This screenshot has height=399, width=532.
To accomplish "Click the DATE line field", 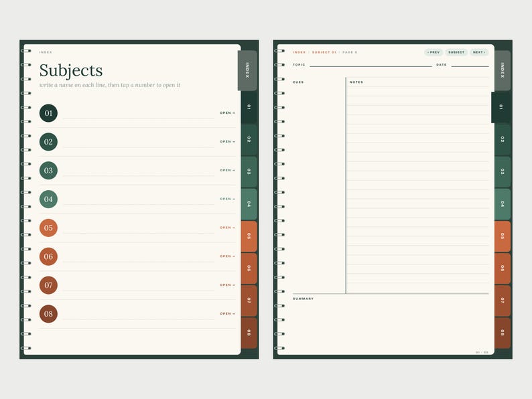I will (470, 64).
